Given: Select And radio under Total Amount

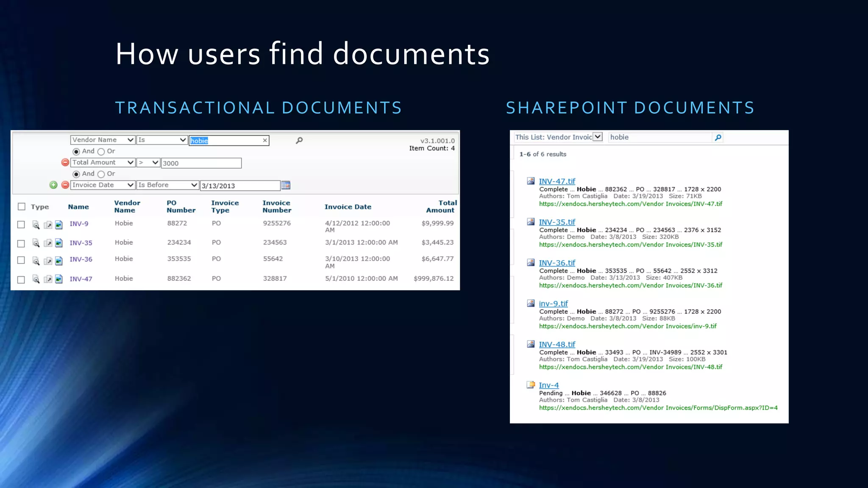Looking at the screenshot, I should coord(76,174).
